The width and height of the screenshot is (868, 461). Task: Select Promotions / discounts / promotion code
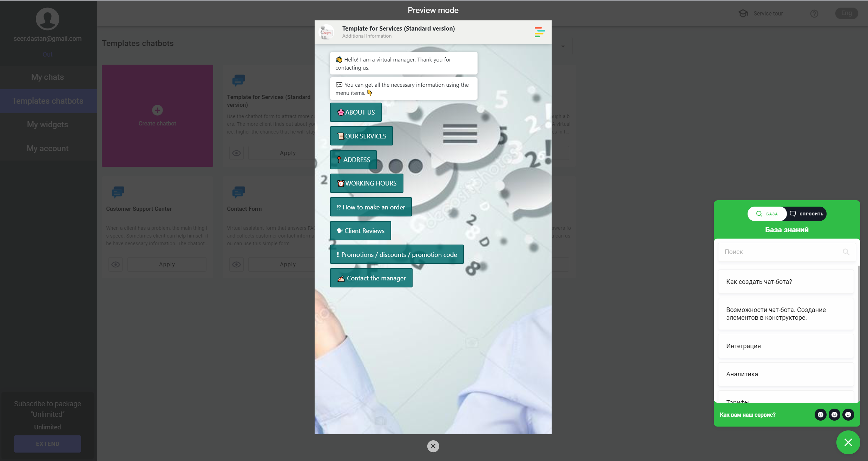[397, 254]
